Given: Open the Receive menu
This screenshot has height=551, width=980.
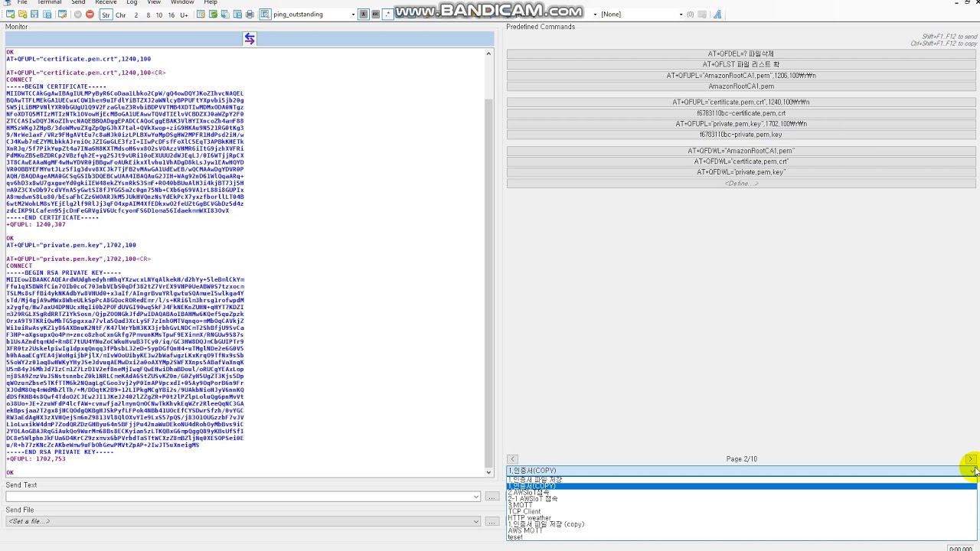Looking at the screenshot, I should (x=106, y=2).
